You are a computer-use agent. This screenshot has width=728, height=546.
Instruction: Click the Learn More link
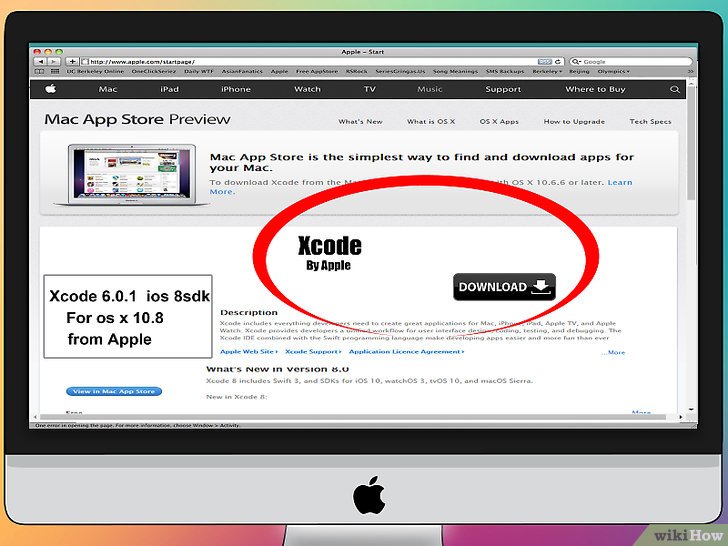click(x=620, y=182)
